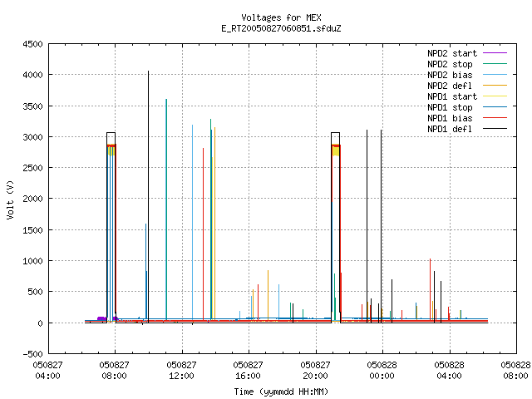Click the 050827 16:00 x-axis label
This screenshot has height=399, width=532.
(248, 370)
